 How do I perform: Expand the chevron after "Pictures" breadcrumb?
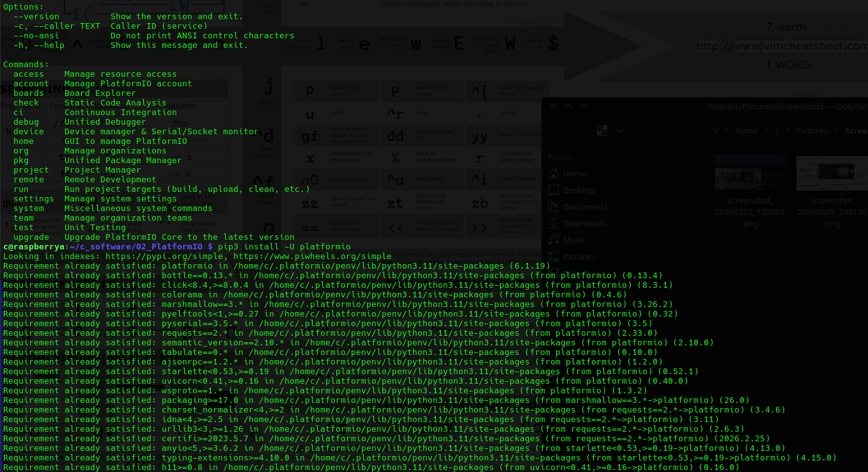(x=836, y=130)
